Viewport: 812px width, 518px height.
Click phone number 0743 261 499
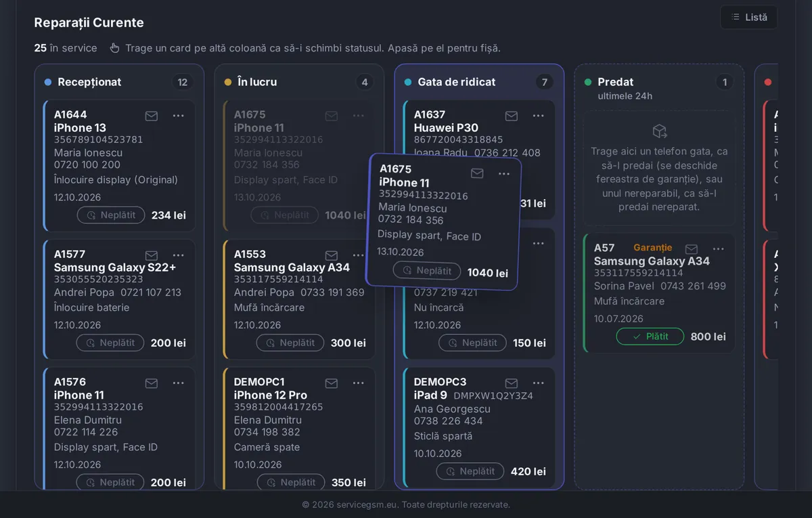[x=694, y=286]
